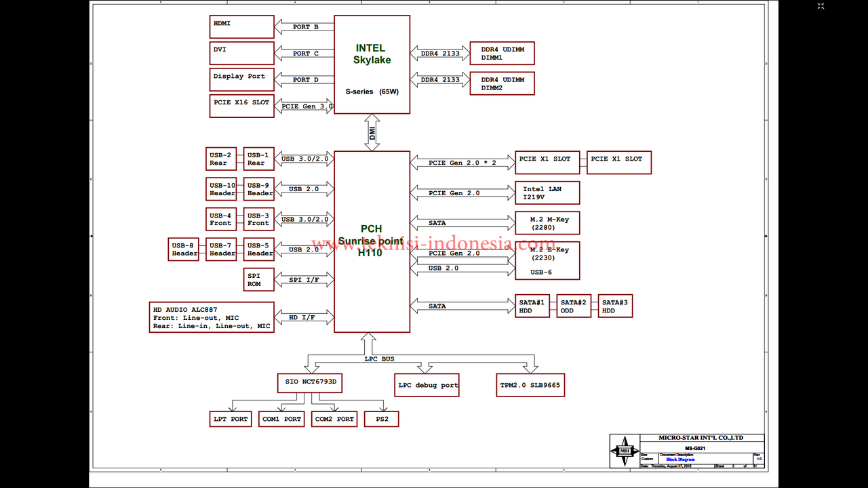Select the TPM2.0 SLB9665 block
The image size is (868, 488).
[x=530, y=385]
